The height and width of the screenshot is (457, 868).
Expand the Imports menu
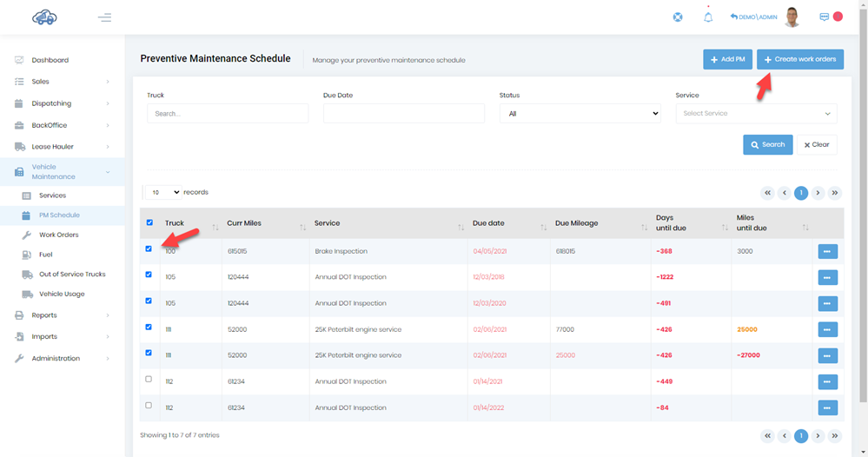pos(62,336)
